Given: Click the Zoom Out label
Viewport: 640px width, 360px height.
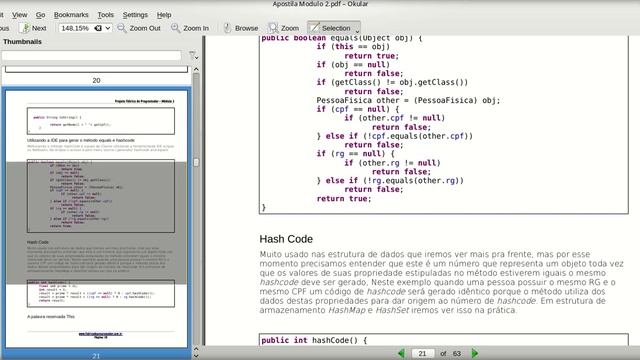Looking at the screenshot, I should point(145,28).
